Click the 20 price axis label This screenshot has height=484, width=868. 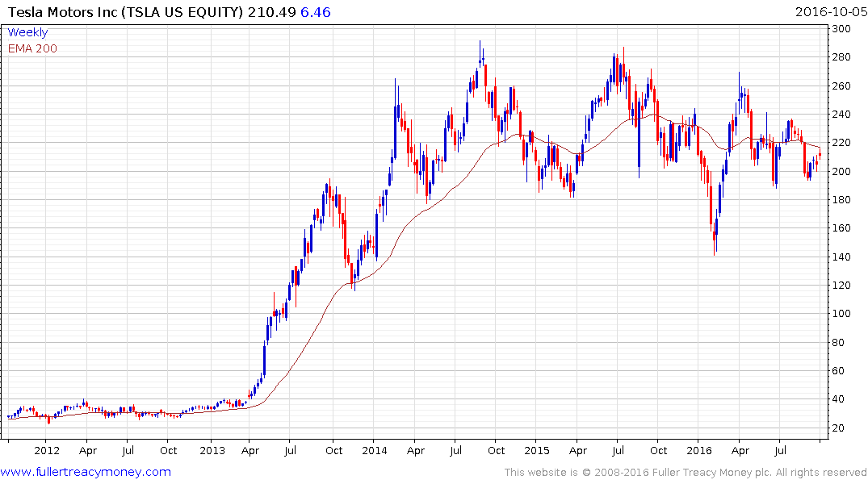pyautogui.click(x=839, y=428)
